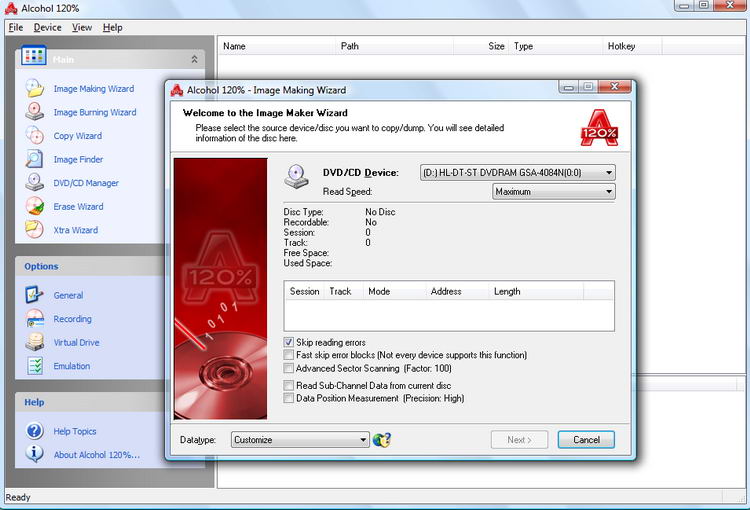Click the Xtra Wizard icon
Viewport: 750px width, 510px height.
[35, 230]
